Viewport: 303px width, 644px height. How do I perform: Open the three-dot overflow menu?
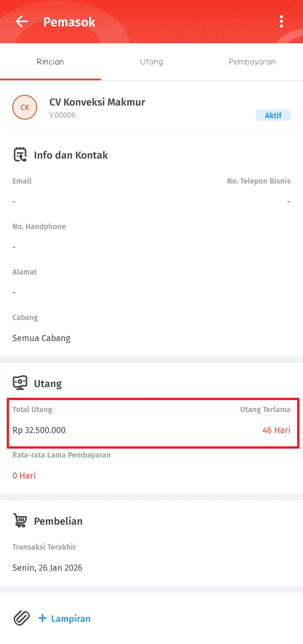[x=281, y=22]
